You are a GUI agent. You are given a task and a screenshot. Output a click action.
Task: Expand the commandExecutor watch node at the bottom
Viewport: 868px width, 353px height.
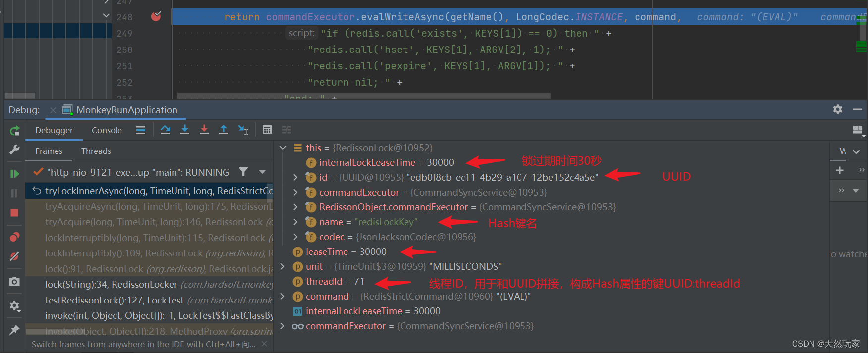[283, 326]
